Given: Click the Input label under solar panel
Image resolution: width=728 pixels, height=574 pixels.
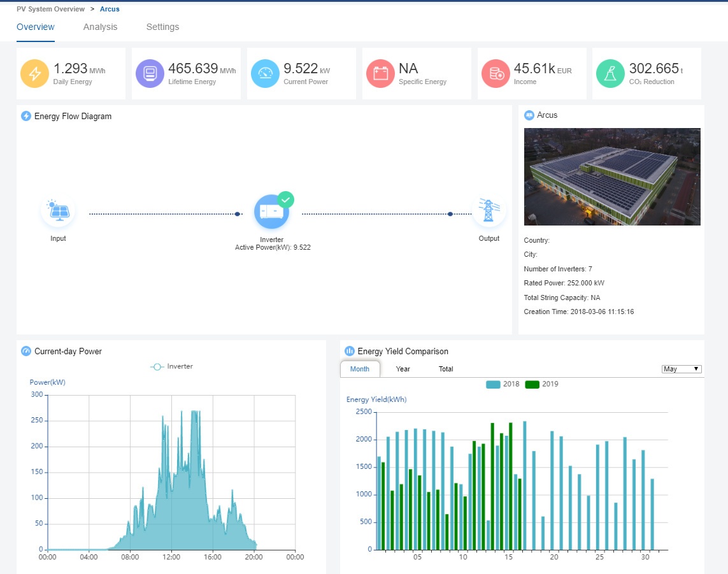Looking at the screenshot, I should 58,238.
